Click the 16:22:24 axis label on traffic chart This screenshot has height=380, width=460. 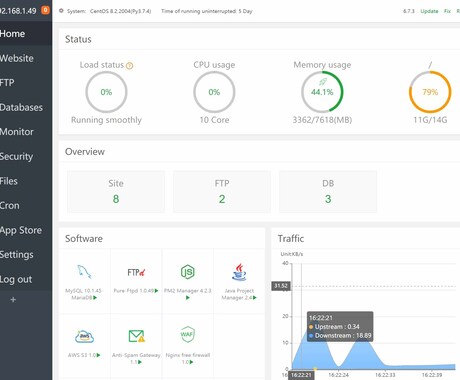click(x=339, y=375)
